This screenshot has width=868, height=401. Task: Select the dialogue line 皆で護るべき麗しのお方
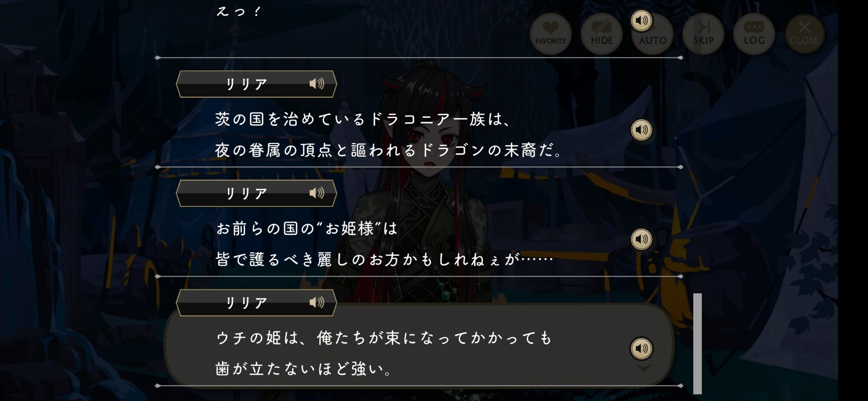[x=384, y=260]
